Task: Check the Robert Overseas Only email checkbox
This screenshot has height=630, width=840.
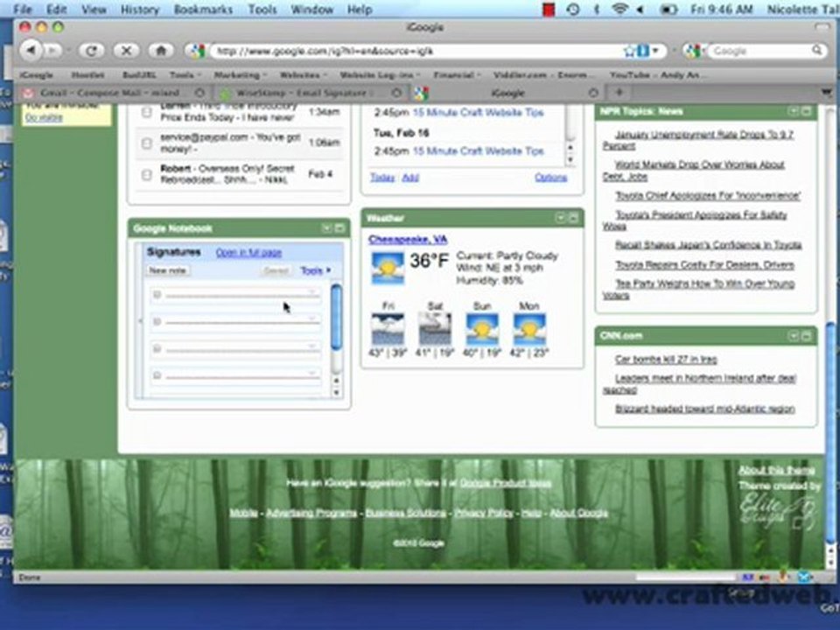Action: pyautogui.click(x=146, y=175)
